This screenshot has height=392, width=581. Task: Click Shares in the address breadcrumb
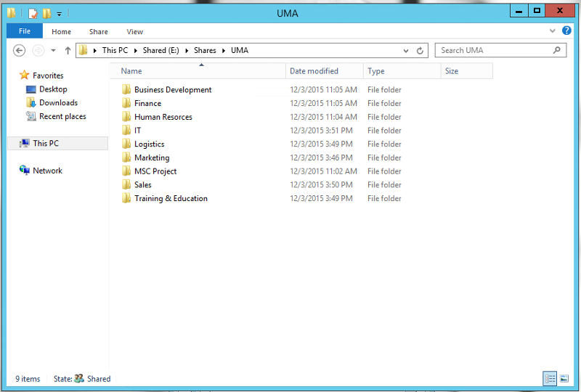tap(205, 50)
